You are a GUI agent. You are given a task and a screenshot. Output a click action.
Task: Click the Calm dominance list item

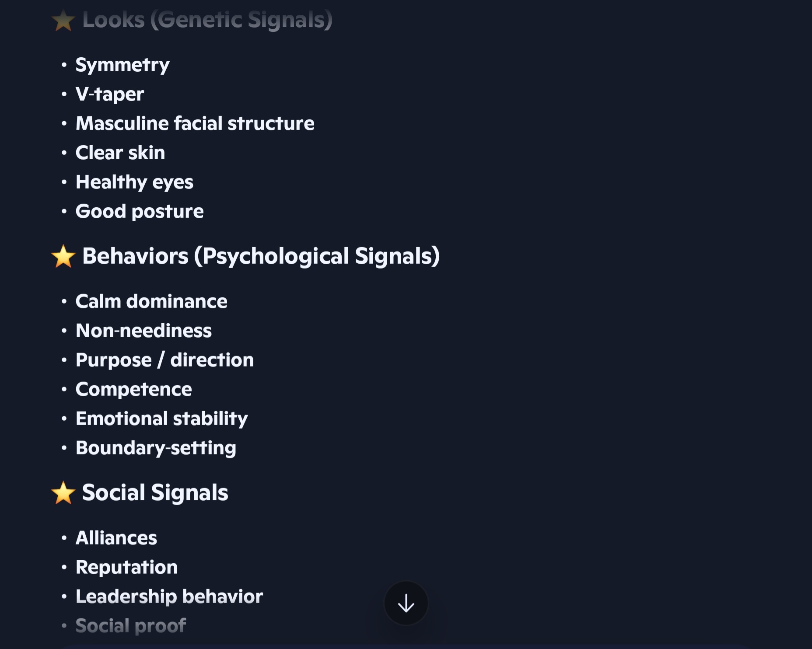151,301
